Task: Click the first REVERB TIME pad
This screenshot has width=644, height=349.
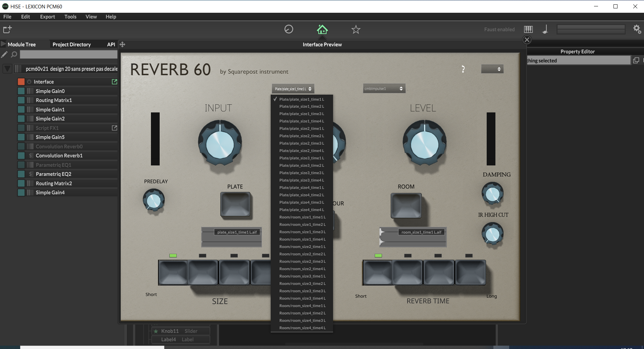Action: (x=377, y=272)
